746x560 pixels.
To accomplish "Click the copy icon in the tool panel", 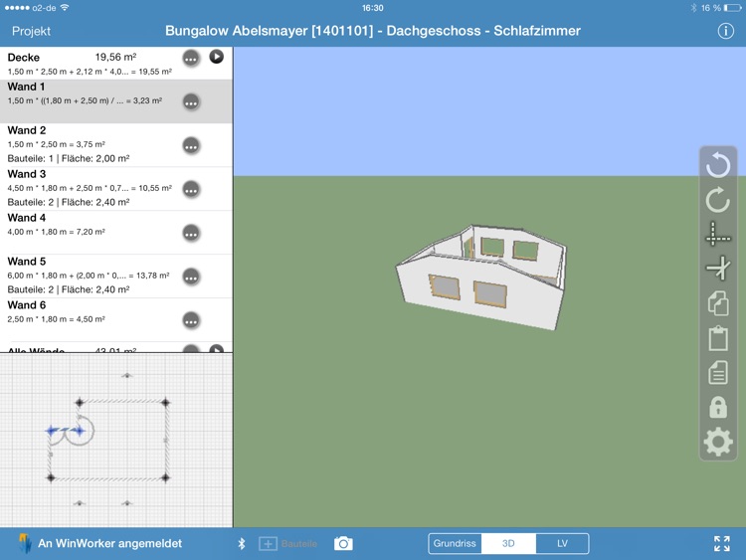I will click(x=718, y=303).
